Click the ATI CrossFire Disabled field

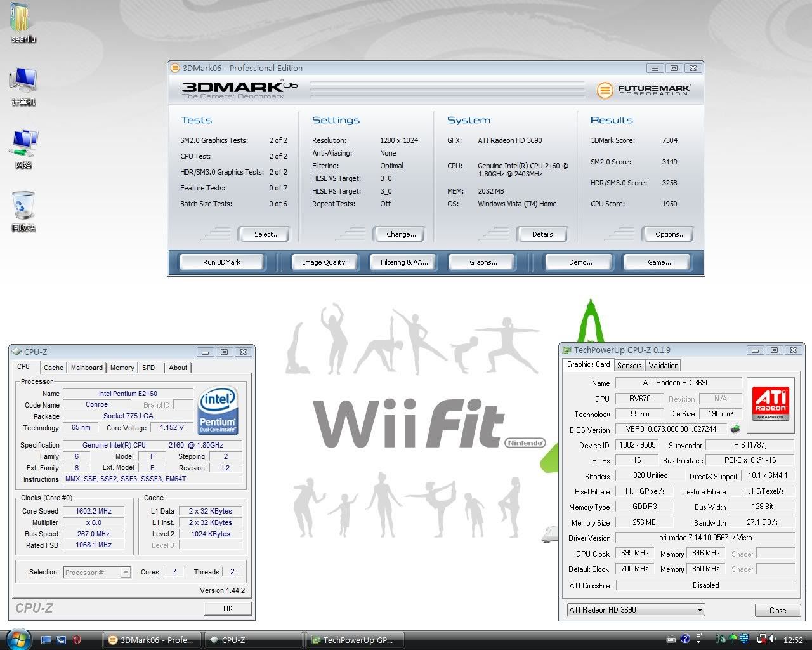tap(705, 585)
